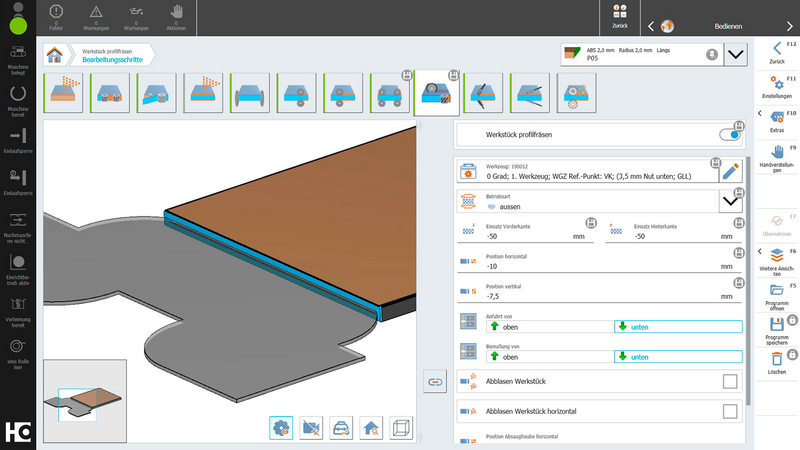Viewport: 800px width, 450px height.
Task: Enable Abblasen Werkstück checkbox
Action: (x=729, y=381)
